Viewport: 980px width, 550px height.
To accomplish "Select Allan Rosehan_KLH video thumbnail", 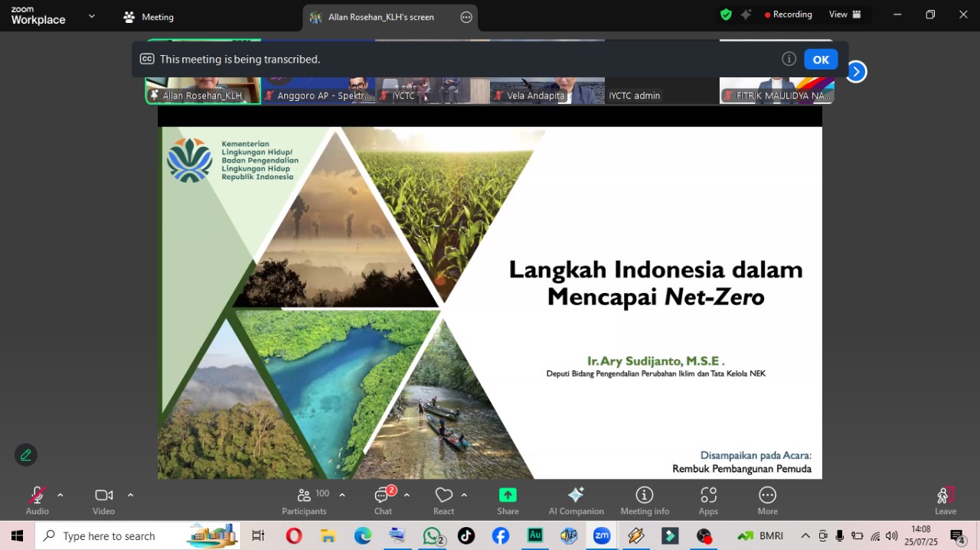I will (x=203, y=90).
